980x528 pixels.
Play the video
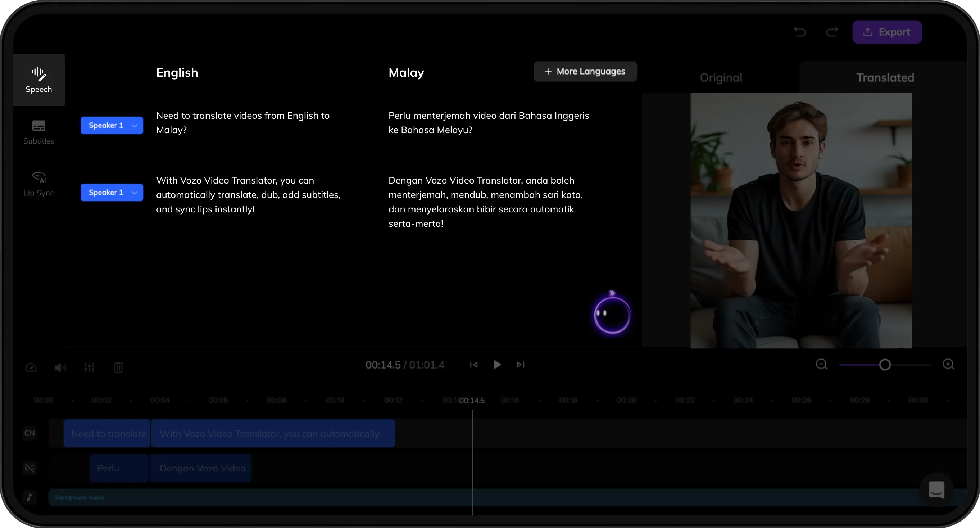[497, 365]
